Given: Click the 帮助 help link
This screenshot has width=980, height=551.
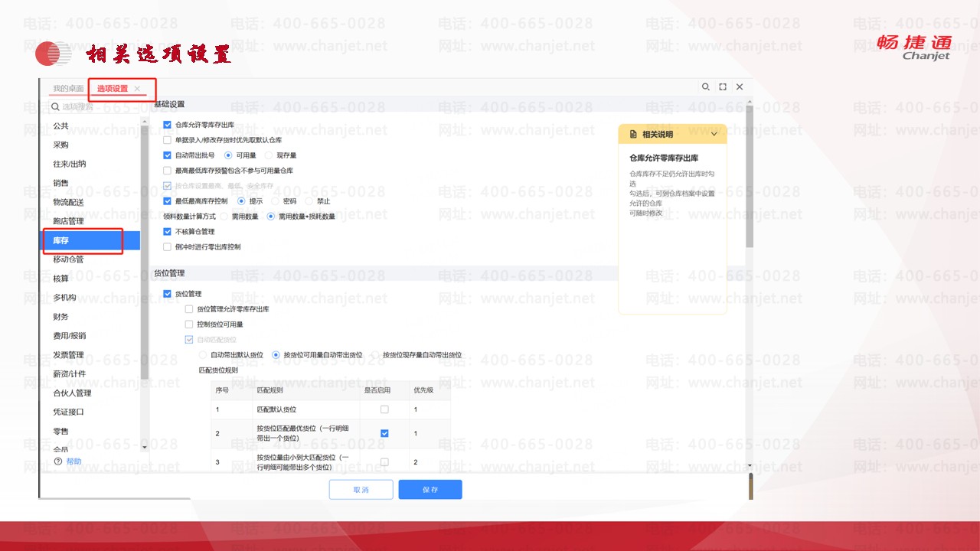Looking at the screenshot, I should click(x=73, y=461).
